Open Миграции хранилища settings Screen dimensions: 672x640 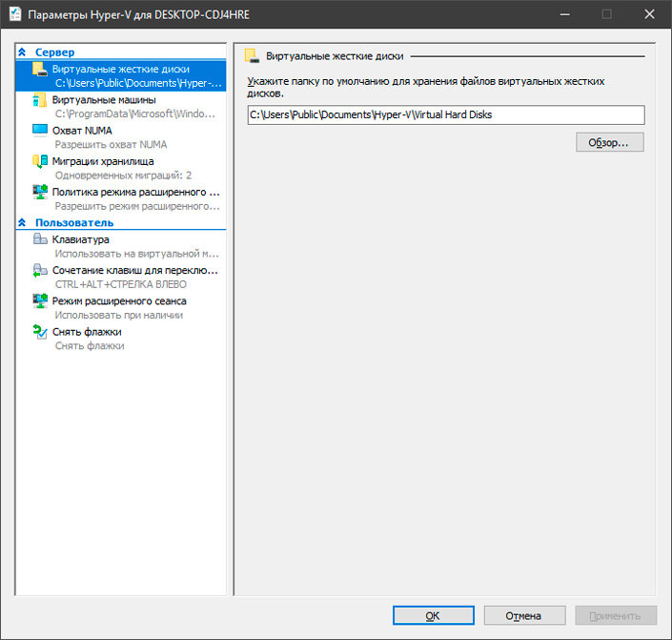coord(121,168)
